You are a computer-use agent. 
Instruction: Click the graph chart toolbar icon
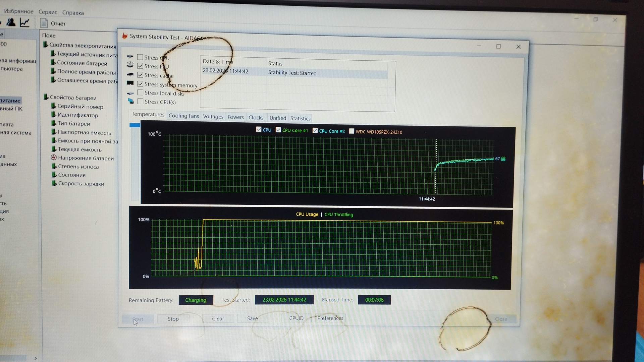pyautogui.click(x=24, y=23)
